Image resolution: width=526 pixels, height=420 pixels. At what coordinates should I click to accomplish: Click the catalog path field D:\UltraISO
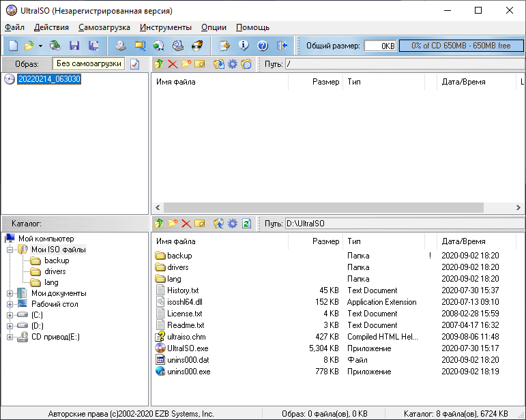[x=405, y=223]
